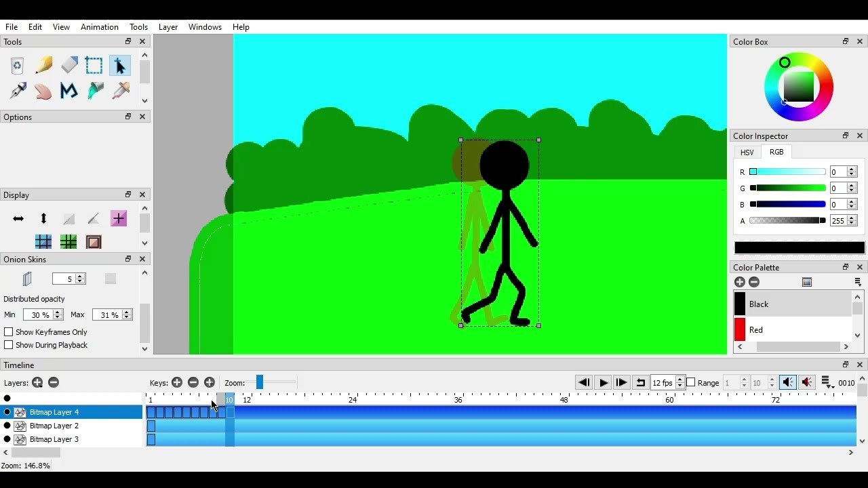
Task: Increase the 12 fps spinner
Action: [x=679, y=380]
